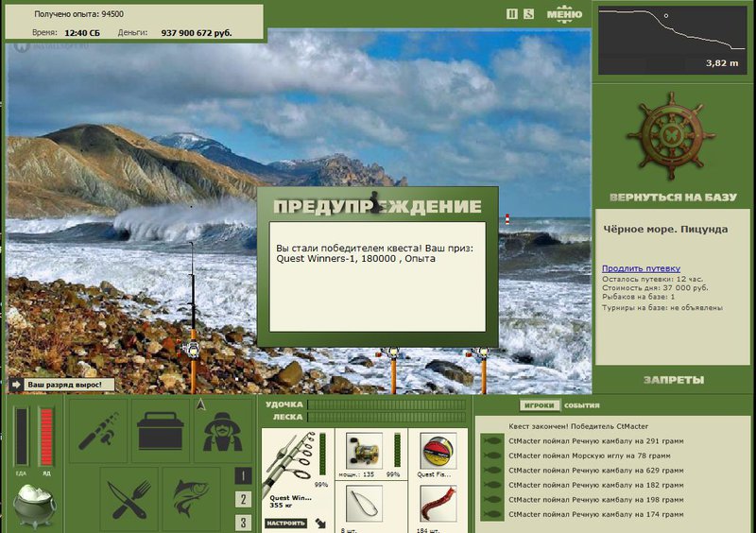Click the fish icon of the Морскую иглу row
The height and width of the screenshot is (533, 756).
[491, 456]
